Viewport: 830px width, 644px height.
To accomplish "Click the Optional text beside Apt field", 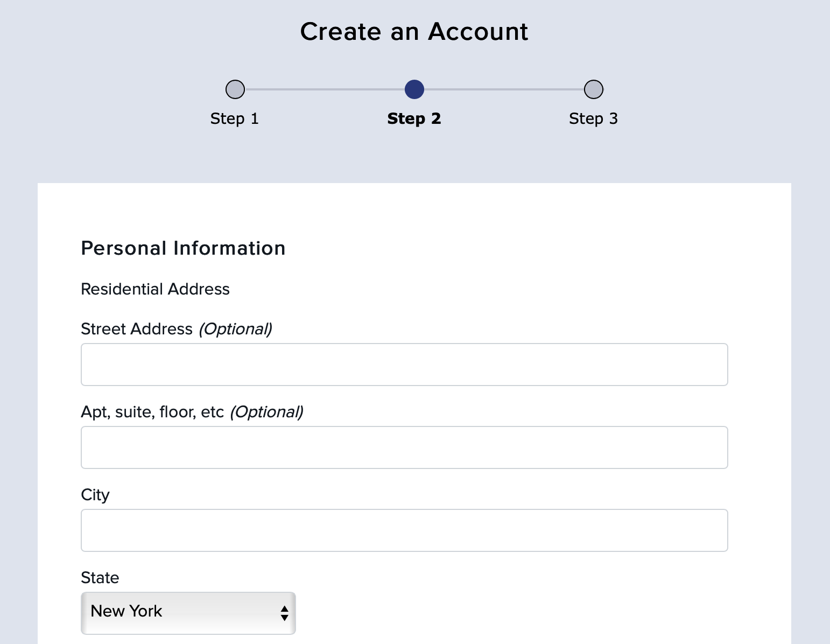I will [266, 412].
